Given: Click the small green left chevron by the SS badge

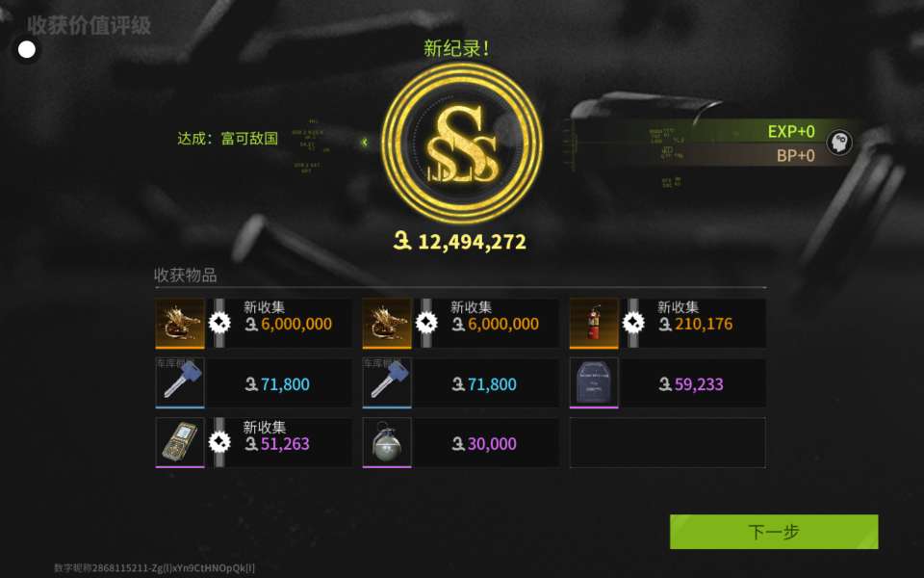Looking at the screenshot, I should click(365, 143).
